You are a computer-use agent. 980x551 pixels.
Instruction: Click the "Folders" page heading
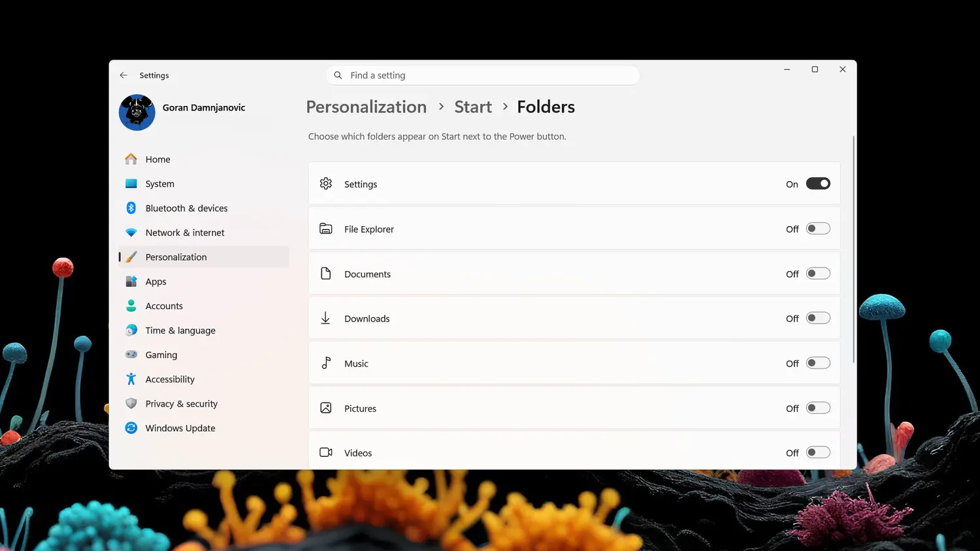coord(546,107)
